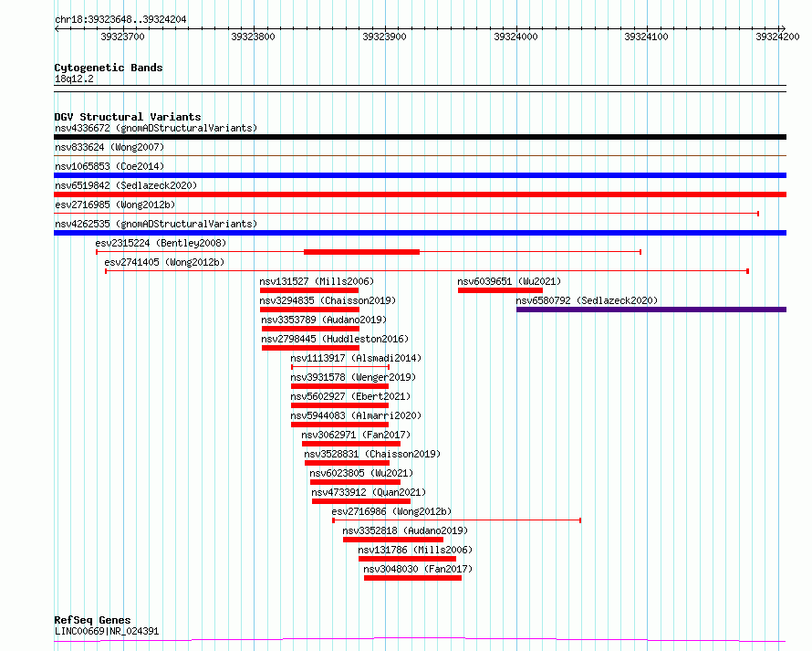
Task: Click the 39324100 ruler tick label
Action: 646,37
